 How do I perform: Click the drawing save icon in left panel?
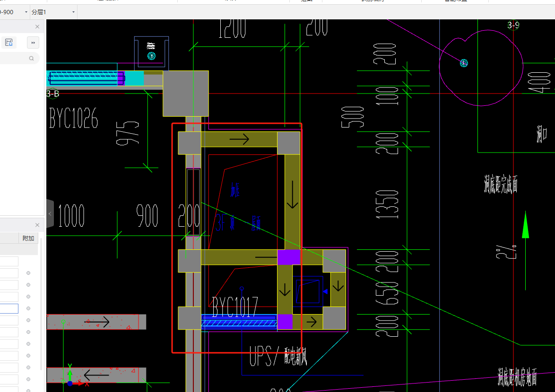9,43
